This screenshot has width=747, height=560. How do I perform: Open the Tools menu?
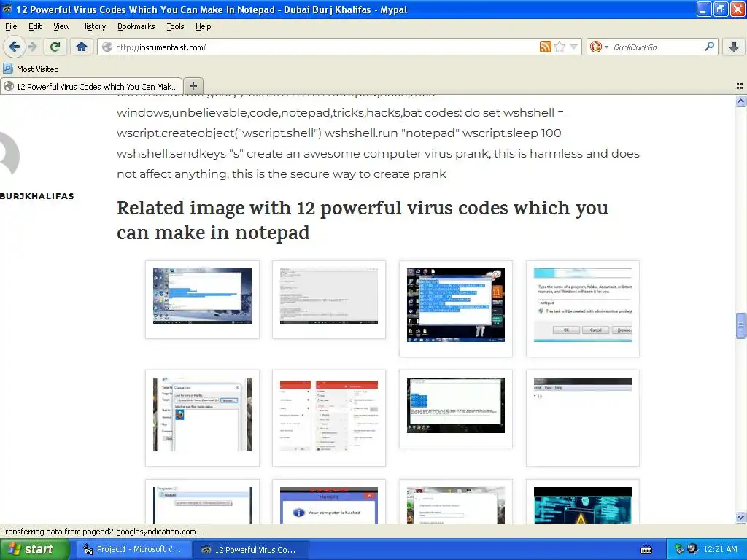coord(175,26)
